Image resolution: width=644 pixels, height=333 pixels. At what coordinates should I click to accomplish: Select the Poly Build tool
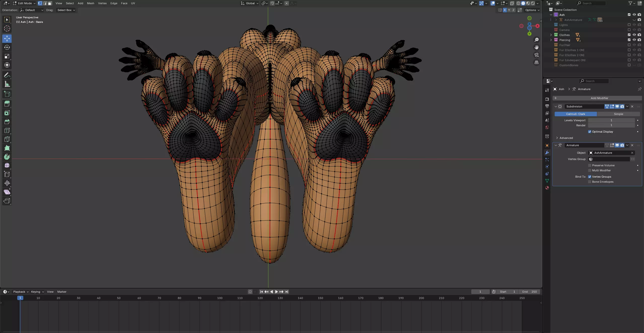point(7,148)
